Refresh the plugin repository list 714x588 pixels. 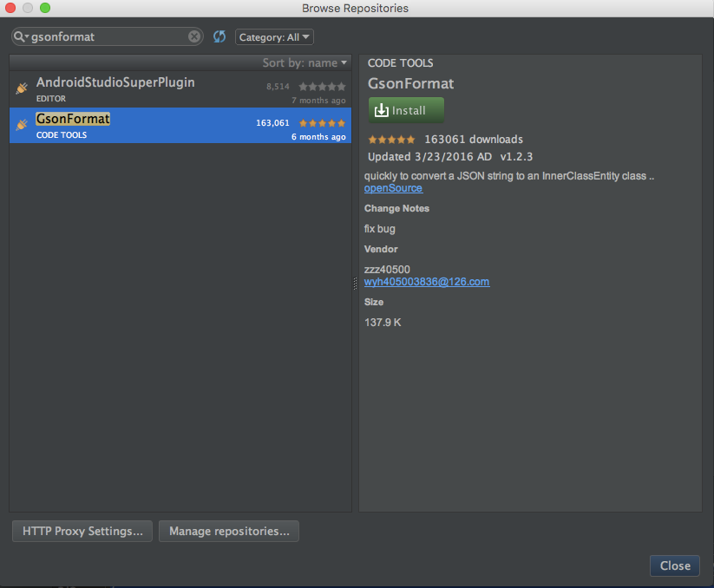pyautogui.click(x=219, y=36)
